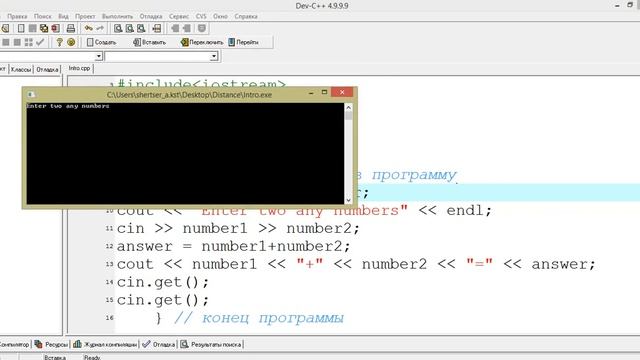
Task: Open the Поиск menu
Action: (x=42, y=16)
